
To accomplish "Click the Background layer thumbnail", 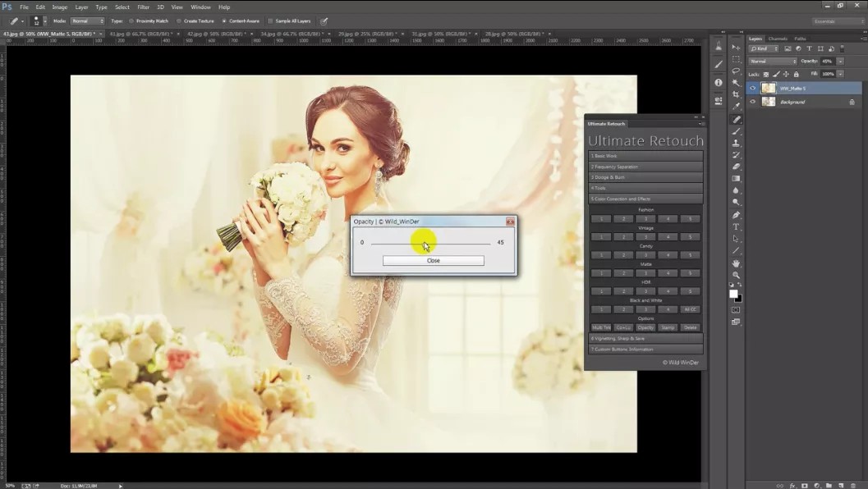I will click(769, 102).
